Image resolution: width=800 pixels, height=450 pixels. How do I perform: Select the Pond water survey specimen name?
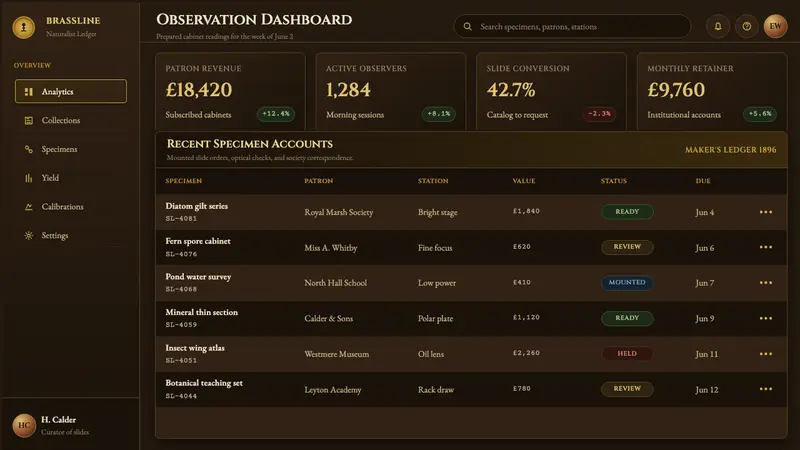pyautogui.click(x=198, y=277)
